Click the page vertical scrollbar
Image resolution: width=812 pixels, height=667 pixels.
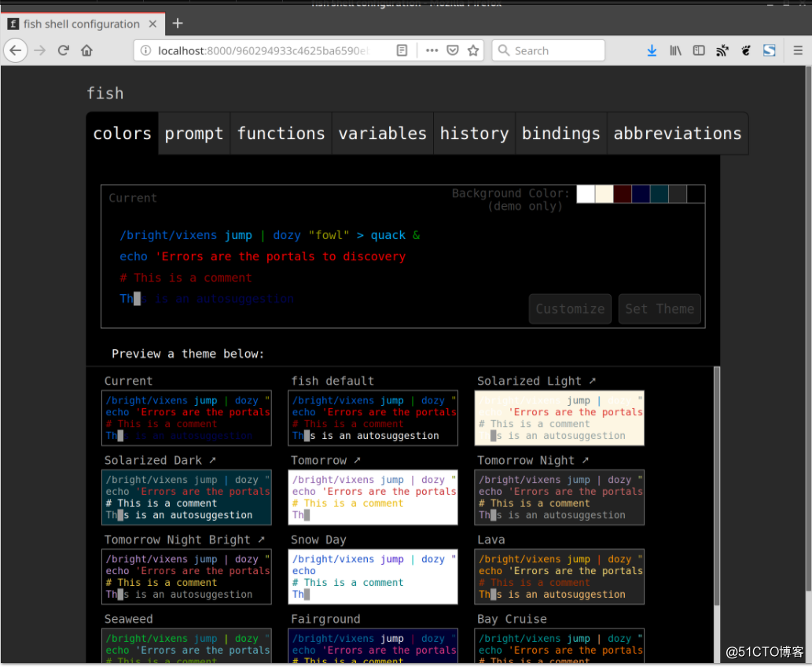tap(808, 329)
